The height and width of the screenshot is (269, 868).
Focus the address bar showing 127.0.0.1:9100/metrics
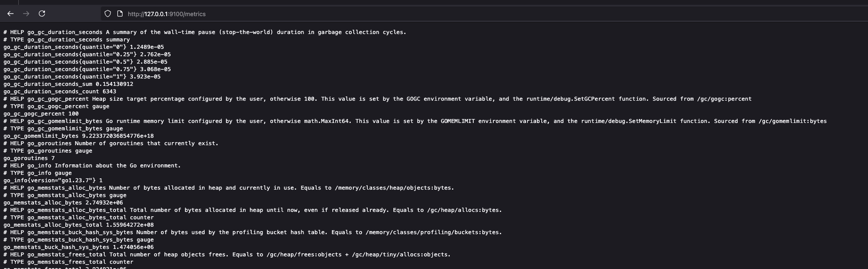[305, 14]
